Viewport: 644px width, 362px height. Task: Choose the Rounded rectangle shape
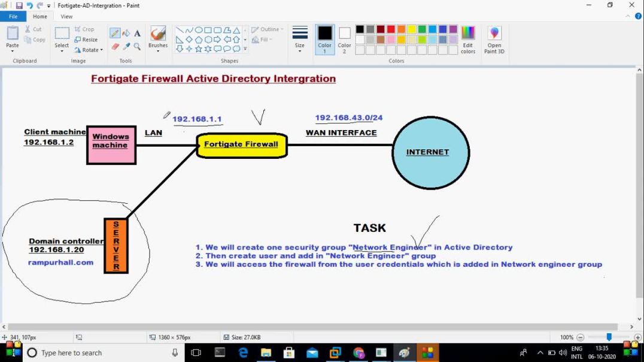point(217,30)
